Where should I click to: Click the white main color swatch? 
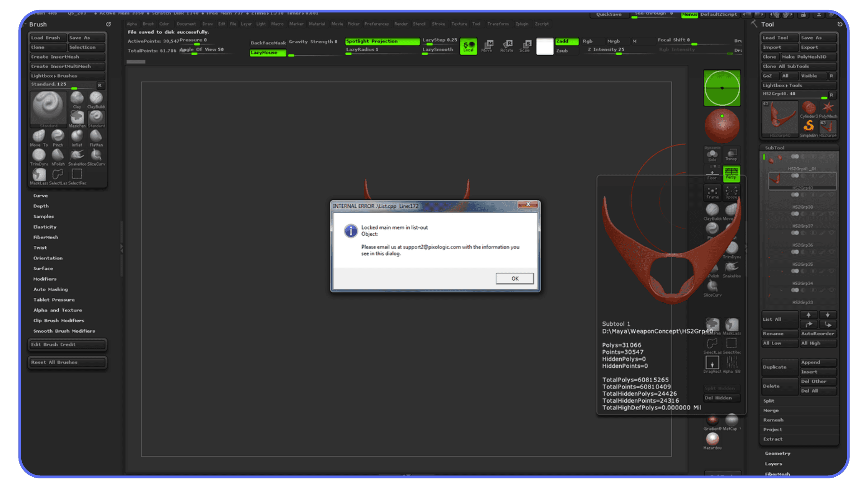pyautogui.click(x=545, y=46)
